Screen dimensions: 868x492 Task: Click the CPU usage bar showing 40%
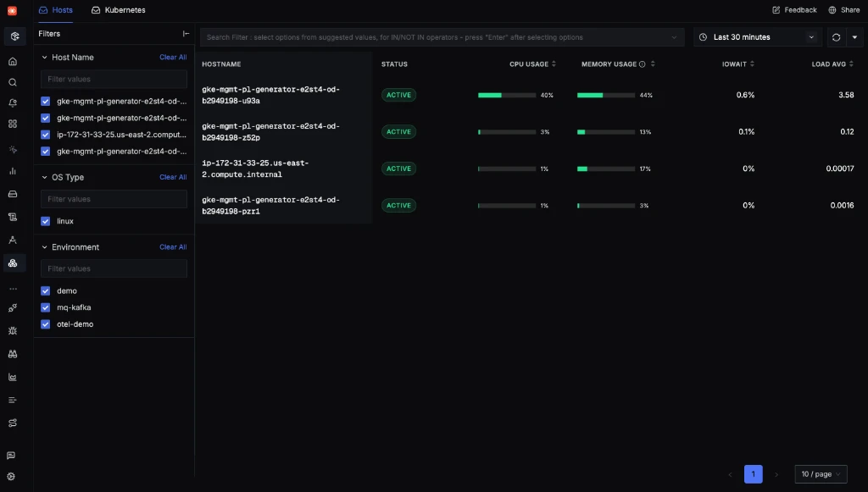point(507,96)
